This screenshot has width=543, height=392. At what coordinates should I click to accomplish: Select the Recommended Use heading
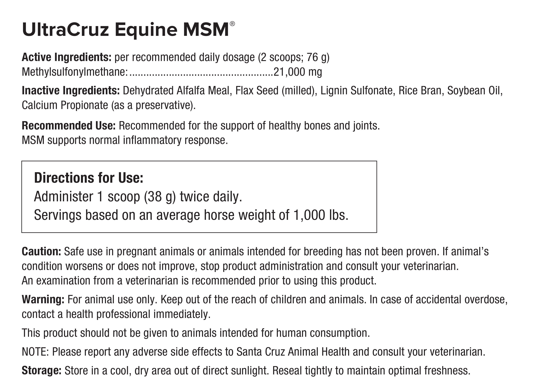pos(68,126)
